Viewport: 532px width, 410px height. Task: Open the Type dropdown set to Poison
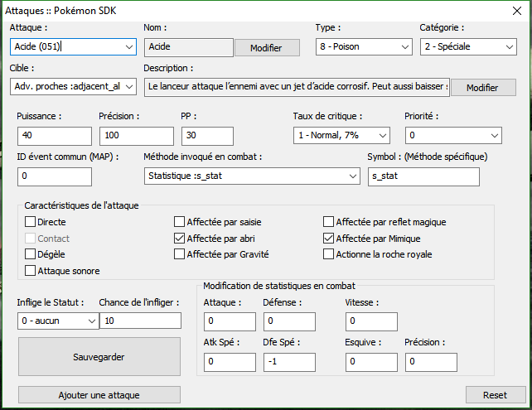point(364,47)
